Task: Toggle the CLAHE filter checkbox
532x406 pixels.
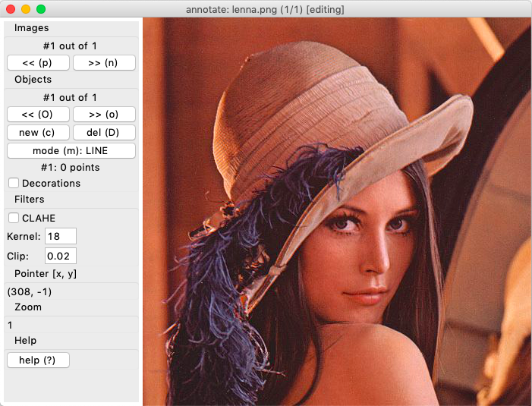Action: point(14,218)
